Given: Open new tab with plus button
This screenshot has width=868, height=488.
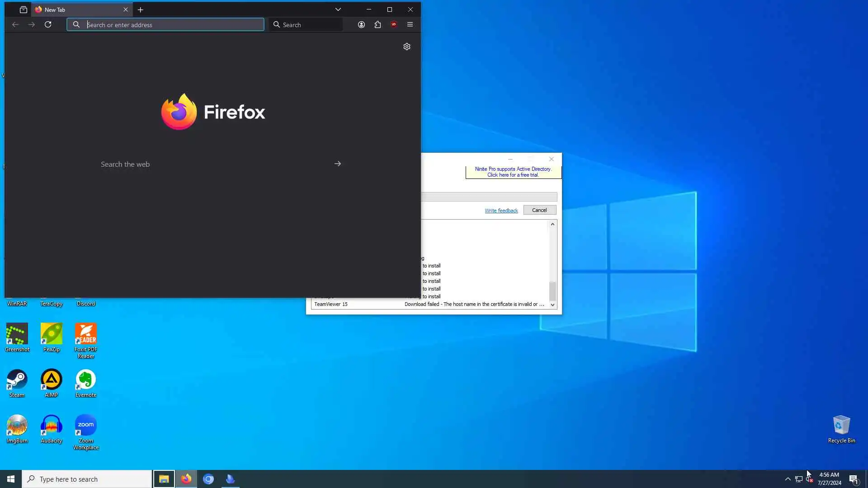Looking at the screenshot, I should click(x=141, y=9).
